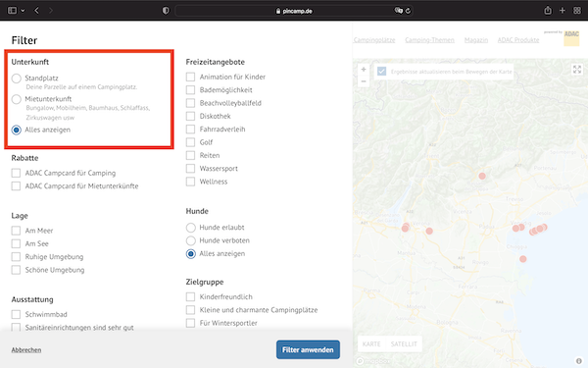The height and width of the screenshot is (368, 588).
Task: Select the Standplatz radio option
Action: [16, 79]
